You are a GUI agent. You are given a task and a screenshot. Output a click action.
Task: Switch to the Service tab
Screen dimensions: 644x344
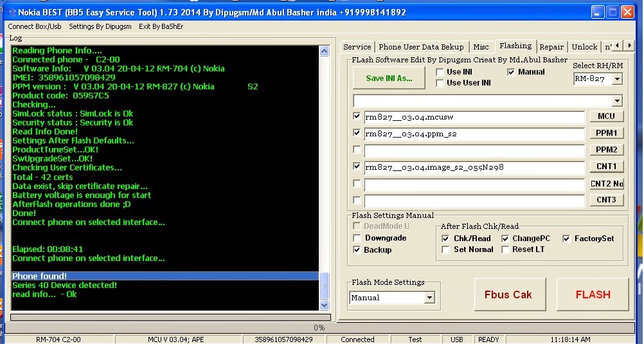[357, 47]
